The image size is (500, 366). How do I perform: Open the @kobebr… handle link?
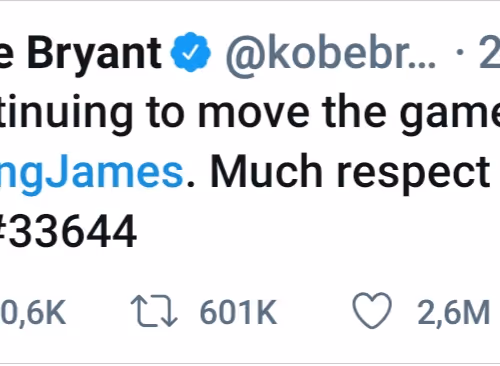330,53
